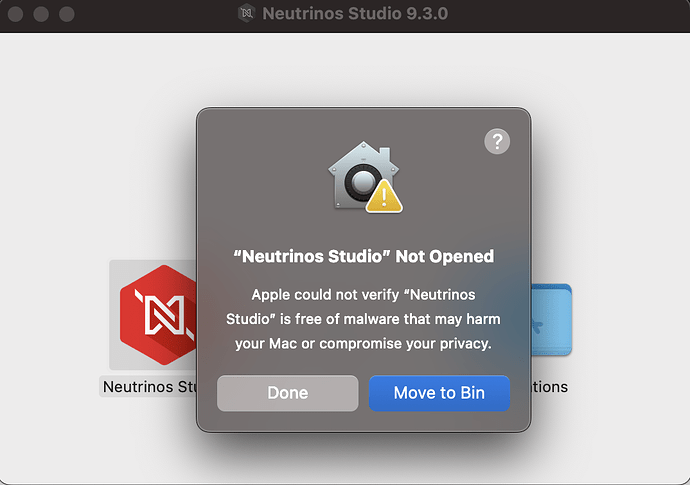
Task: Select the red Neutrinos Studio app icon
Action: point(158,315)
